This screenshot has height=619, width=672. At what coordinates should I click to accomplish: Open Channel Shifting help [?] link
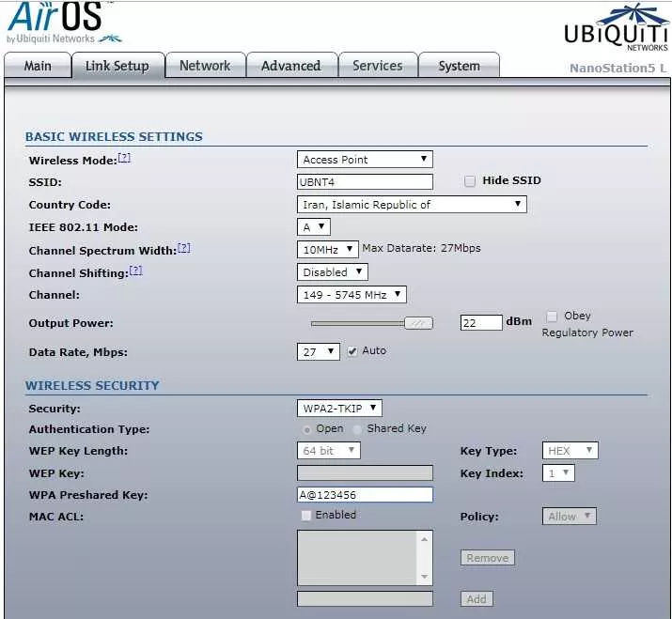pos(135,271)
